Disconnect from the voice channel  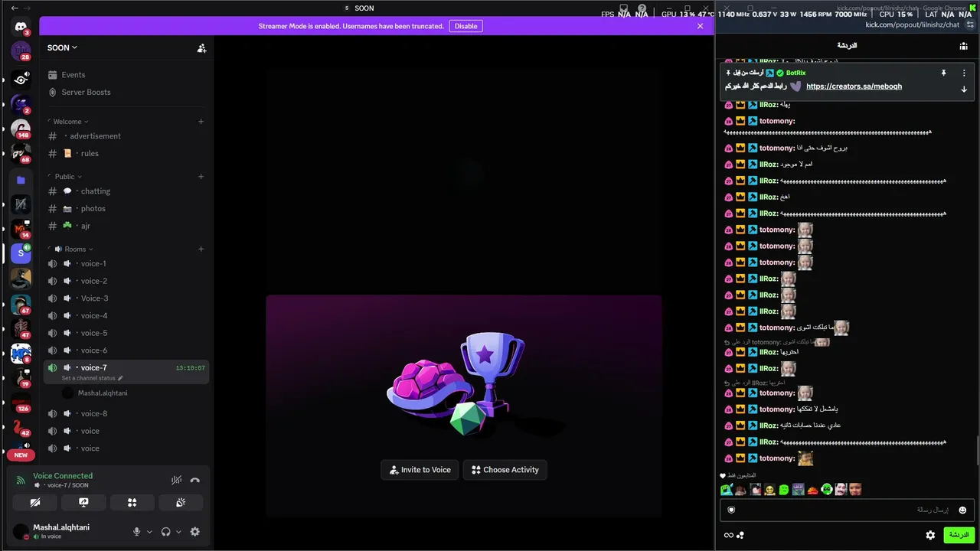194,481
